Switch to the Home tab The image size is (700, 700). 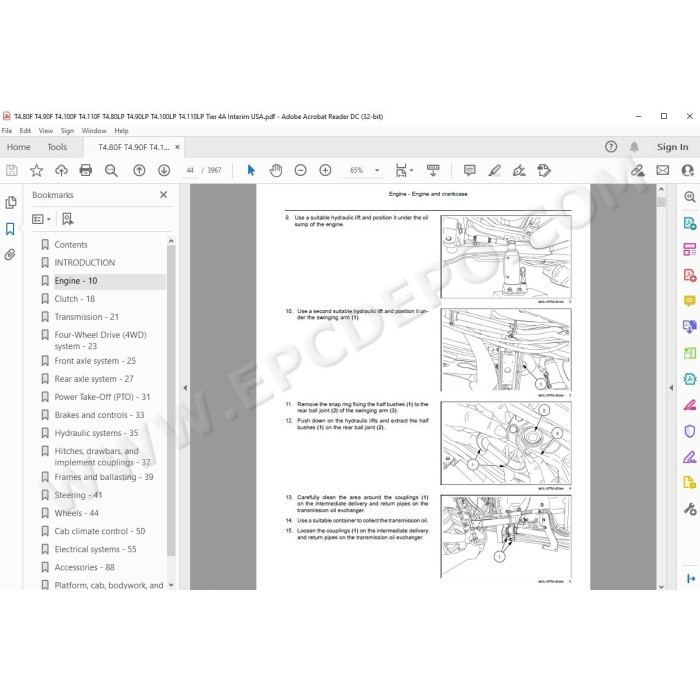pyautogui.click(x=18, y=147)
